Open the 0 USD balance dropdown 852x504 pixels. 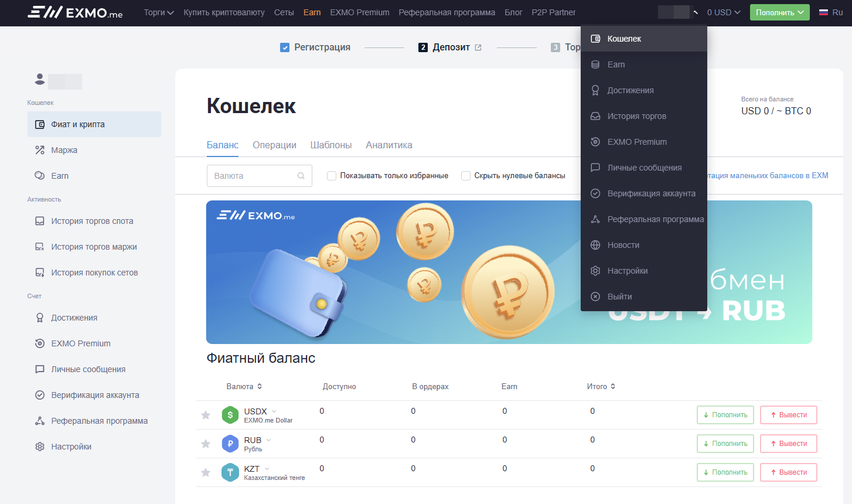click(x=724, y=12)
